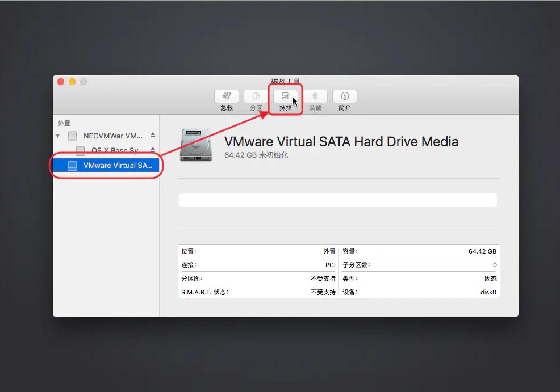Click the 子分区数 value 0

495,265
